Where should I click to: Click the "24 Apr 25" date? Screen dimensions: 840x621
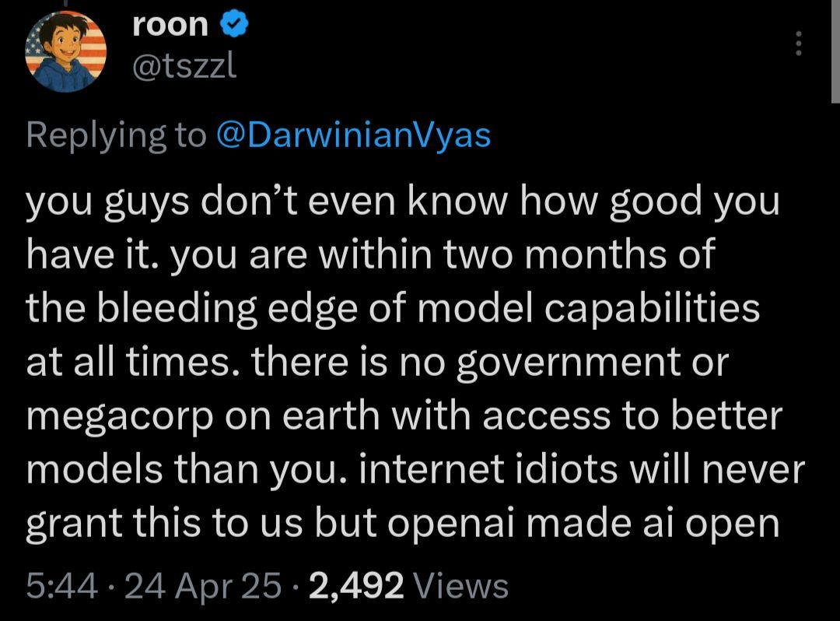point(202,585)
